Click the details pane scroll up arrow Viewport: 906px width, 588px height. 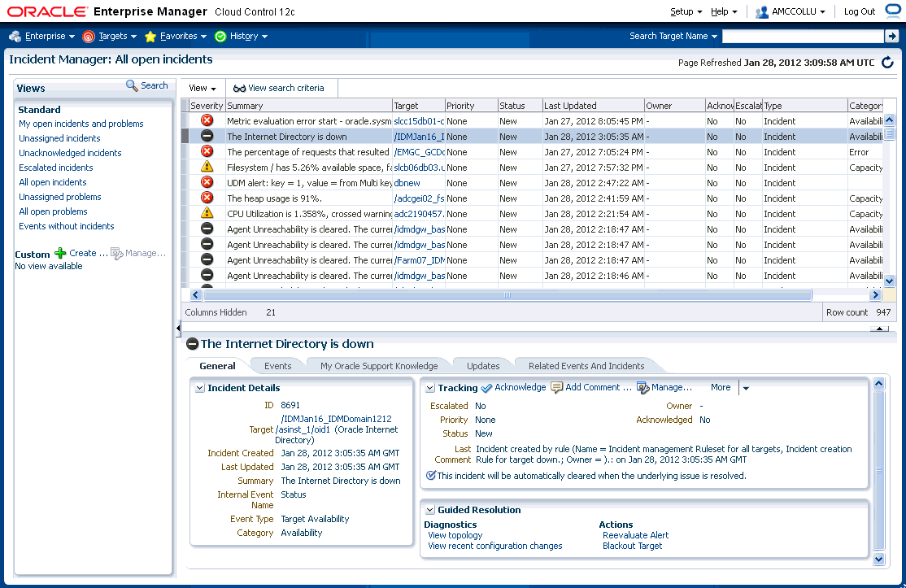point(879,383)
